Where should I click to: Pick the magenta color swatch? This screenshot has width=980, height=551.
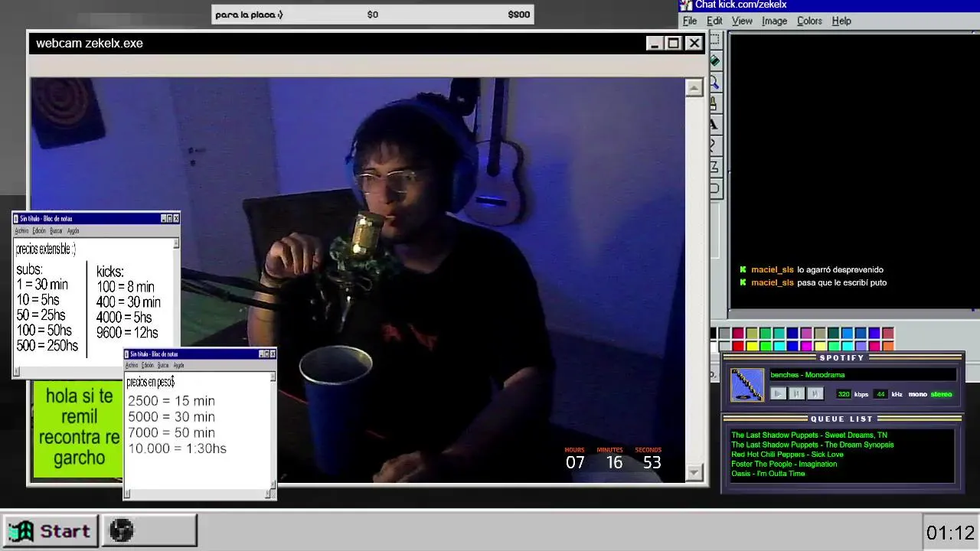(806, 347)
